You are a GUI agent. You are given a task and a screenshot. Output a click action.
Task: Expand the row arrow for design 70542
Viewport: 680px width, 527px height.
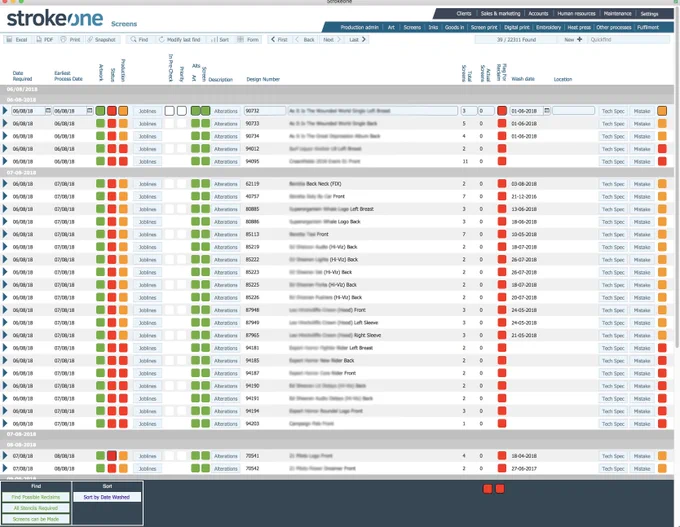click(5, 468)
